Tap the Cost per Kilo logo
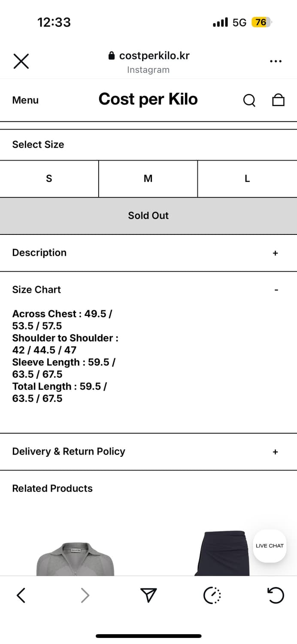 click(x=148, y=99)
